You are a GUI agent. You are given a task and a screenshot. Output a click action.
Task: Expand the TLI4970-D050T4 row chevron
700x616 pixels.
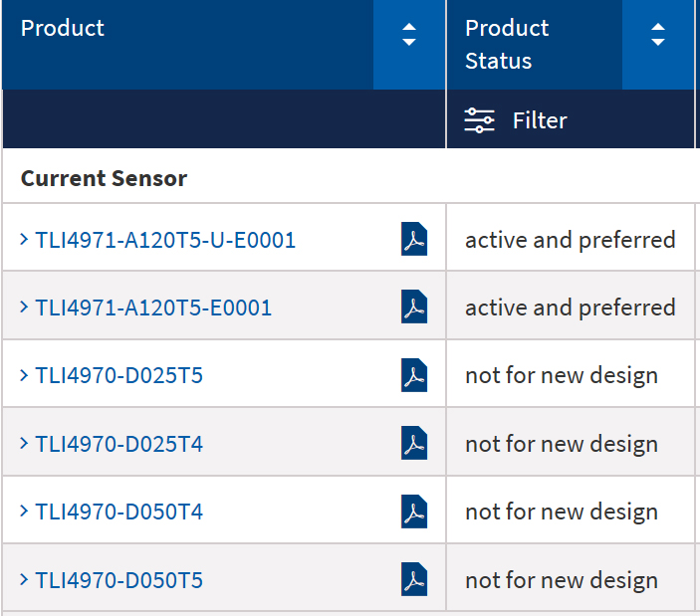click(x=24, y=512)
